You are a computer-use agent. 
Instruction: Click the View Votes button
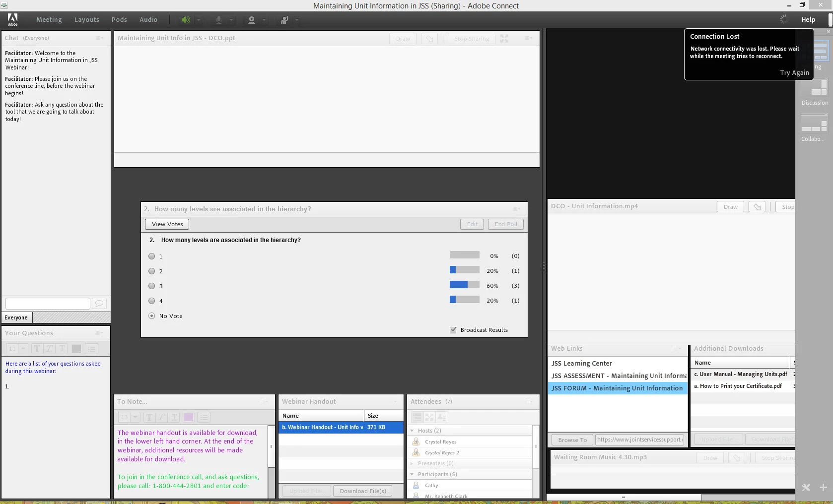(x=167, y=224)
